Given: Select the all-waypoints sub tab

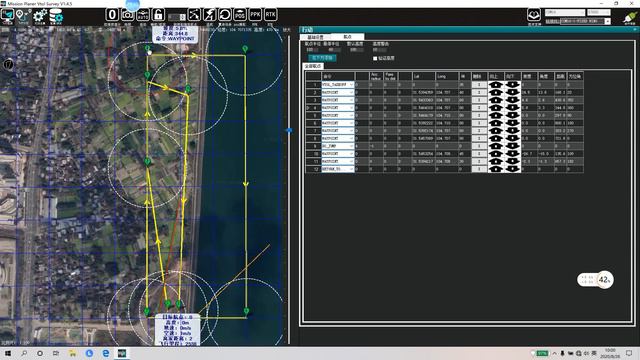Looking at the screenshot, I should point(313,66).
